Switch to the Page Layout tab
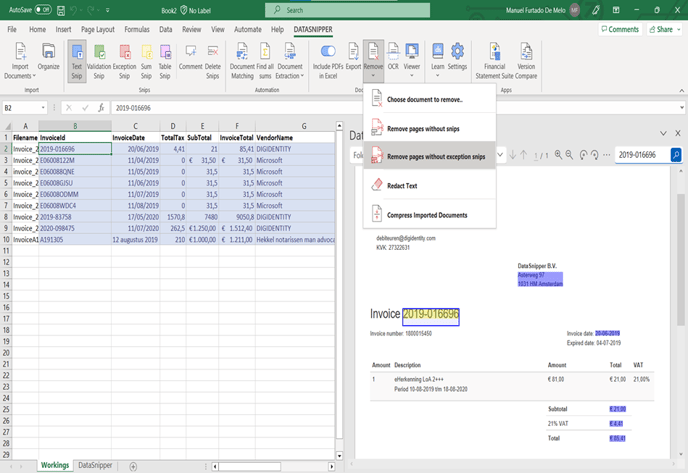Screen dimensions: 688x473 tap(97, 29)
